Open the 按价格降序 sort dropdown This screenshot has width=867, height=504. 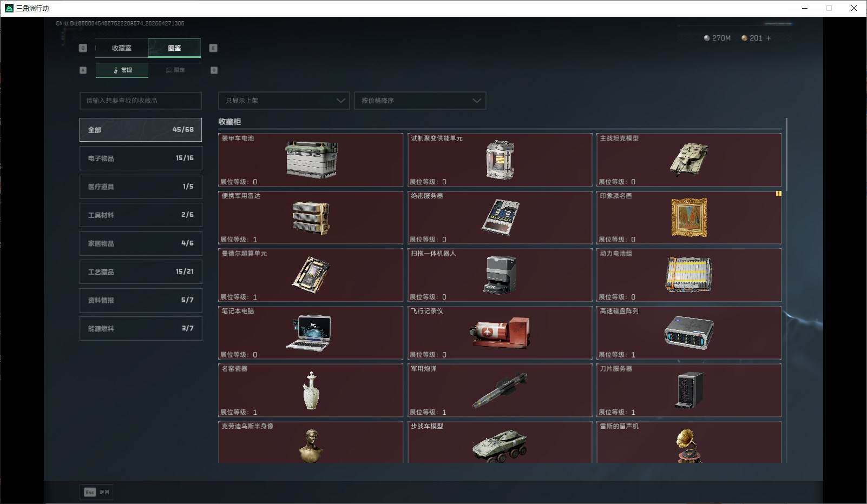(x=420, y=101)
